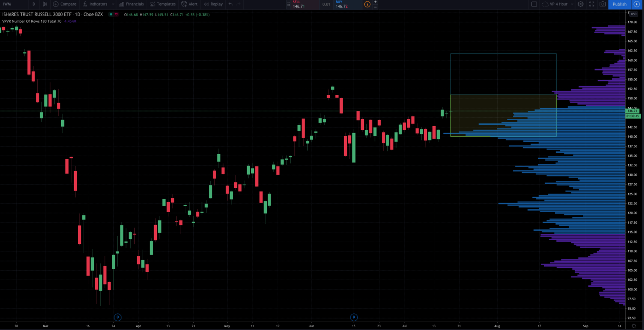Screen dimensions: 644x330
Task: Start Bar Replay mode
Action: click(x=213, y=4)
